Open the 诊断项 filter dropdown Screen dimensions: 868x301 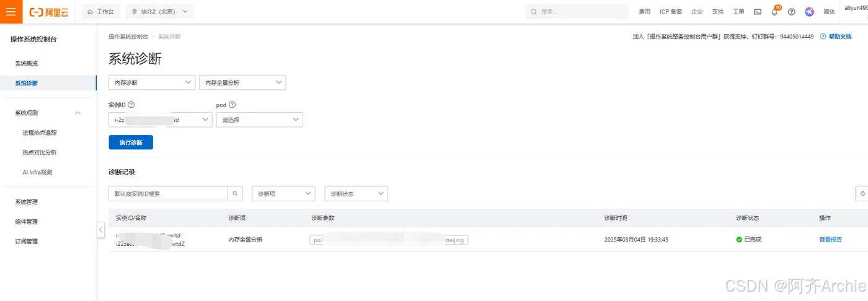tap(283, 194)
